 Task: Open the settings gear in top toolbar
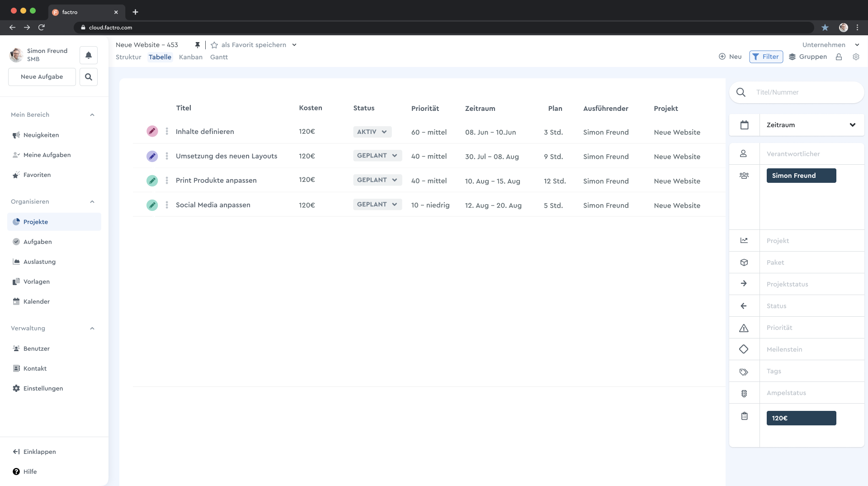pos(856,57)
